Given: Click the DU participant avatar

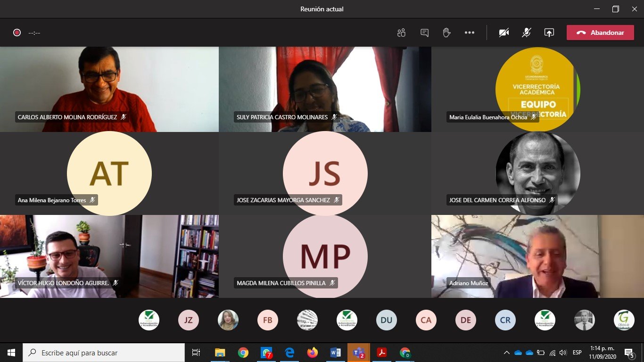Looking at the screenshot, I should 387,320.
